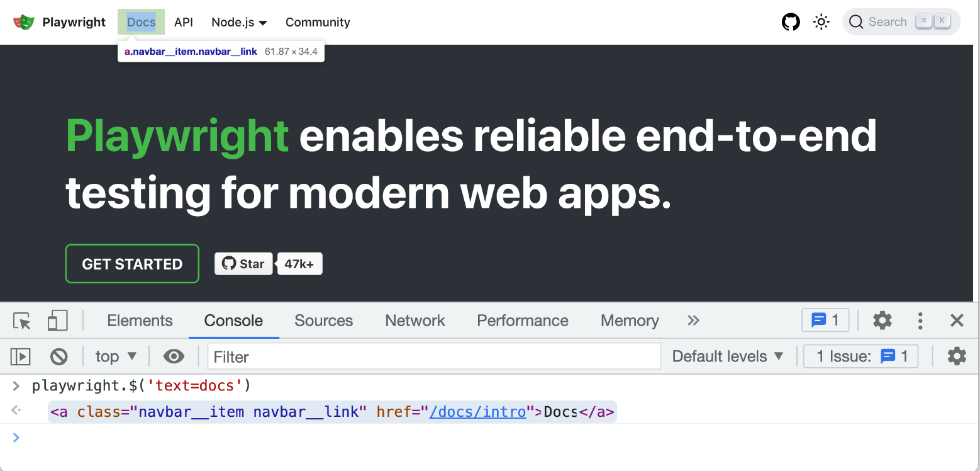Open the top frame context dropdown
The height and width of the screenshot is (471, 980).
pos(115,356)
